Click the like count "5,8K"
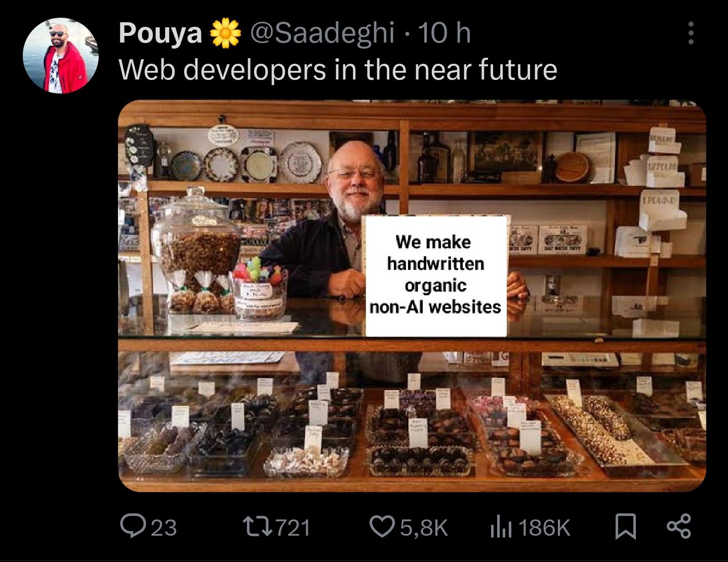The width and height of the screenshot is (728, 562). coord(424,528)
